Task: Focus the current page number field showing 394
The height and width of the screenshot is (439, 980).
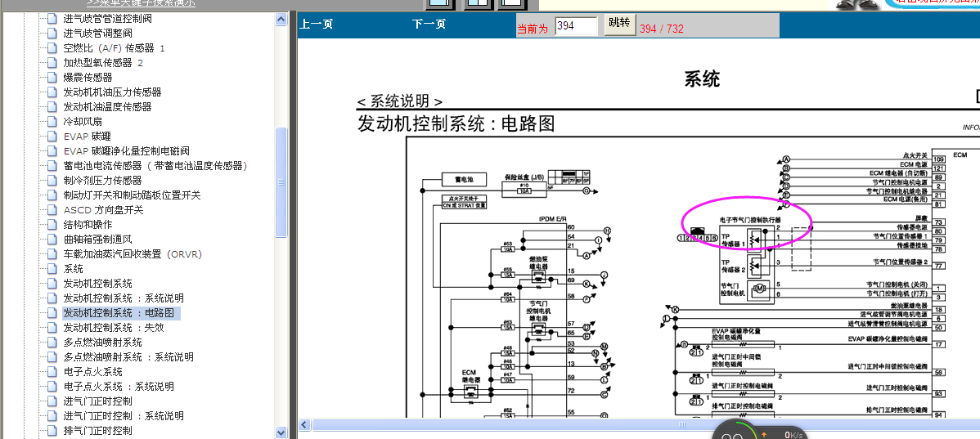Action: click(x=576, y=26)
